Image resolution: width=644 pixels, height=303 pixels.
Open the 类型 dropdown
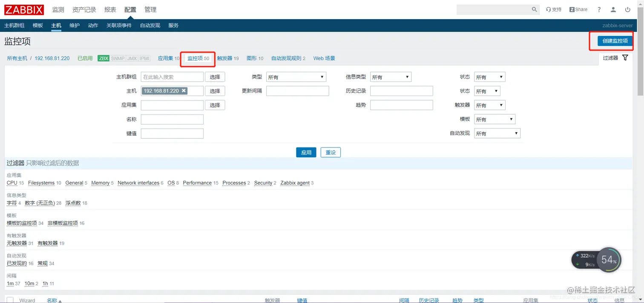point(296,77)
